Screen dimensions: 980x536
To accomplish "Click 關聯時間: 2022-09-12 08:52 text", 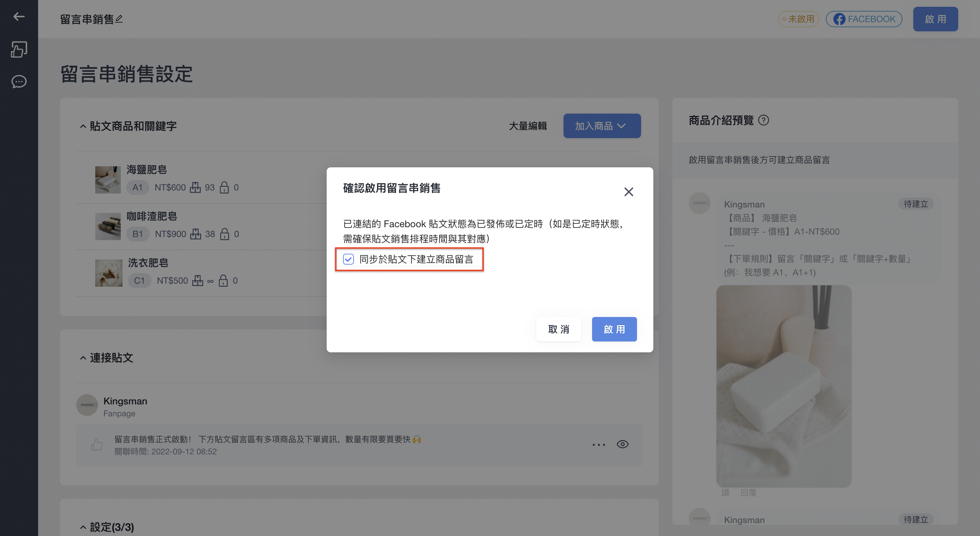I will [x=165, y=451].
